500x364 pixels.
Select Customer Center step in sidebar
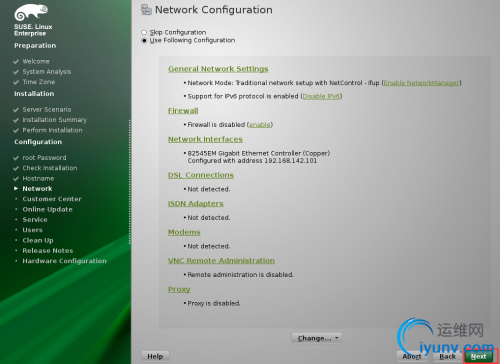click(x=52, y=199)
